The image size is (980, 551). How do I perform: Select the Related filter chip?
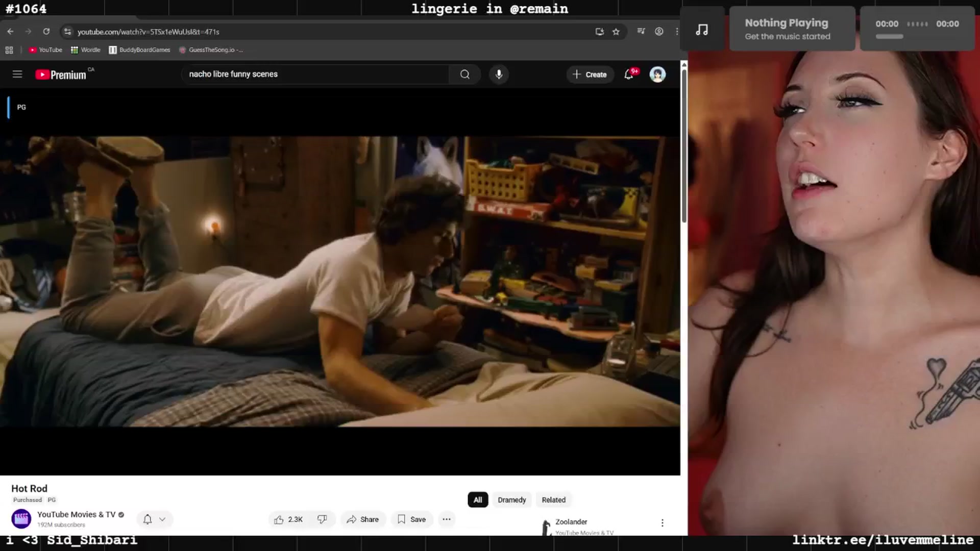tap(554, 500)
